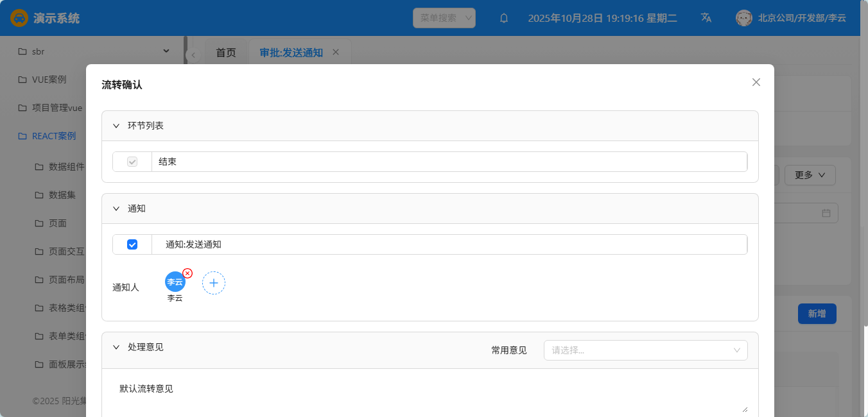Click the calendar icon in date field
Screen dimensions: 868x417
click(x=826, y=213)
